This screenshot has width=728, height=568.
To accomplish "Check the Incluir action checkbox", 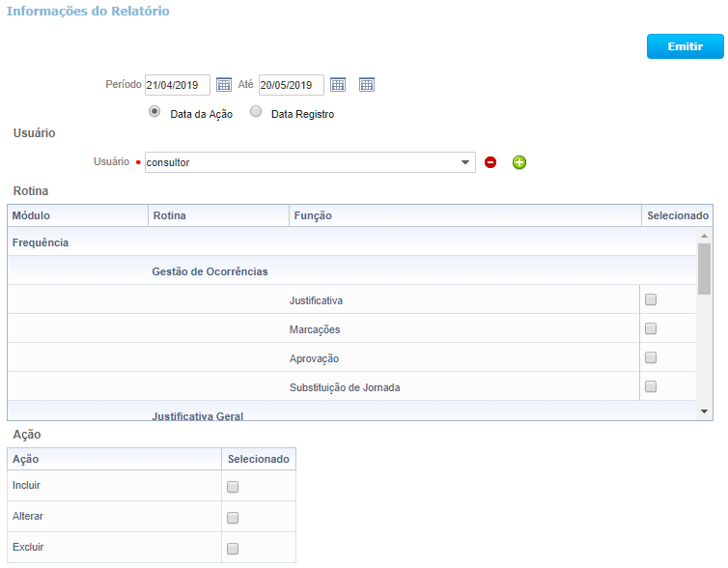I will pos(233,488).
